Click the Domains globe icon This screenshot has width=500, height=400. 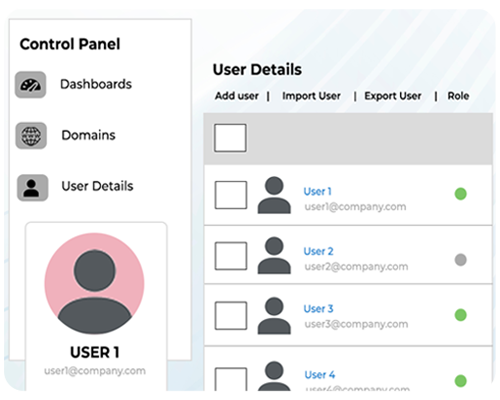pyautogui.click(x=31, y=136)
